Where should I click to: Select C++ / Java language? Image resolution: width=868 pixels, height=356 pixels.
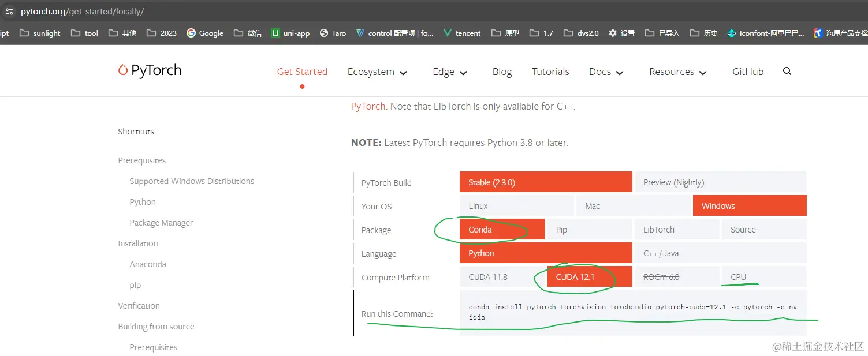click(720, 253)
